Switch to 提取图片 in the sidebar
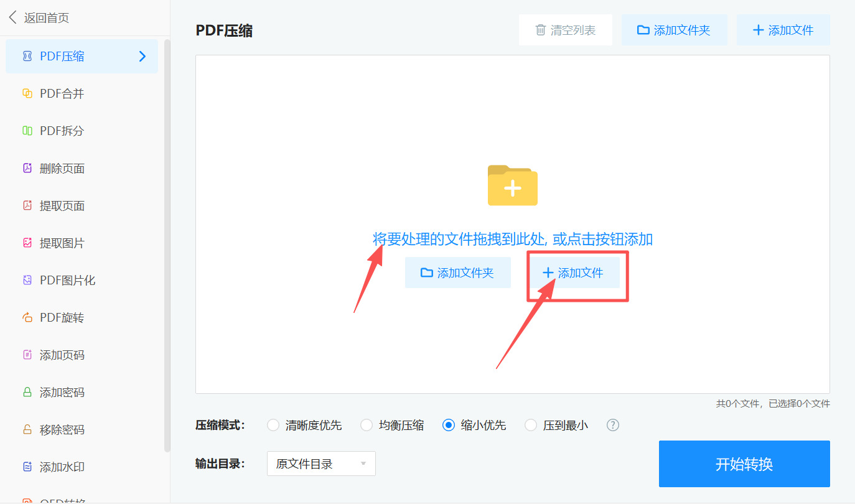 pos(82,243)
